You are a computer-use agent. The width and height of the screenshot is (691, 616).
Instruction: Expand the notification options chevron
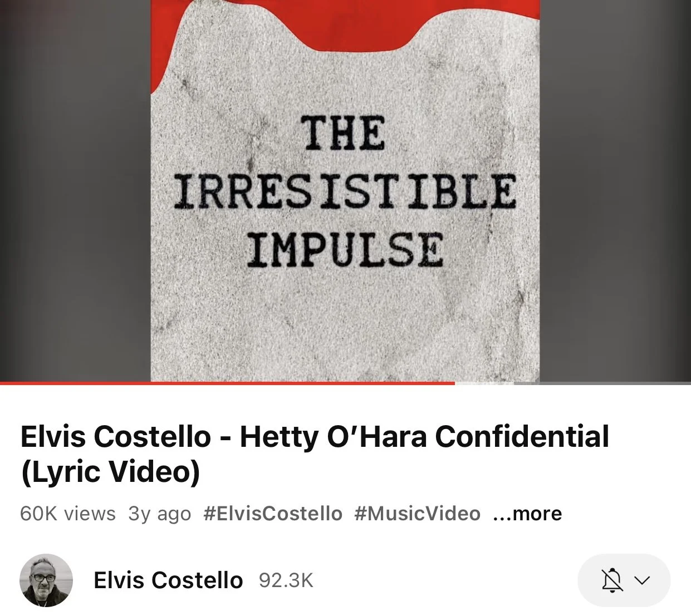pyautogui.click(x=642, y=580)
